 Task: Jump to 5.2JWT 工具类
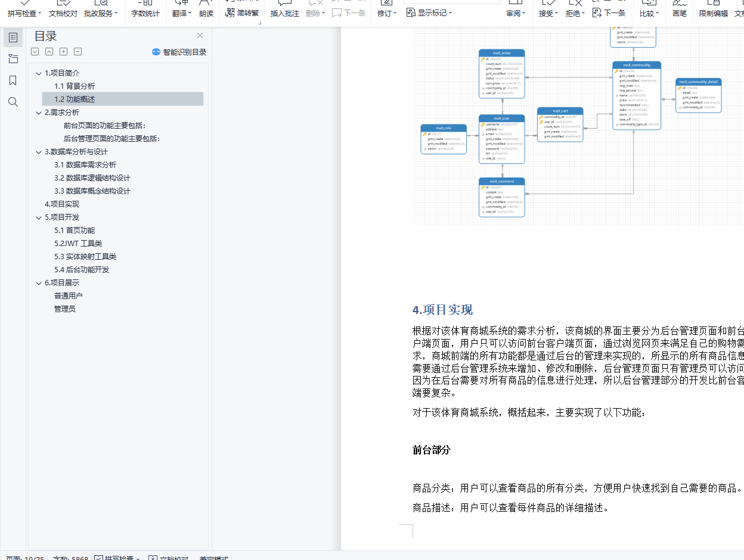[x=78, y=244]
